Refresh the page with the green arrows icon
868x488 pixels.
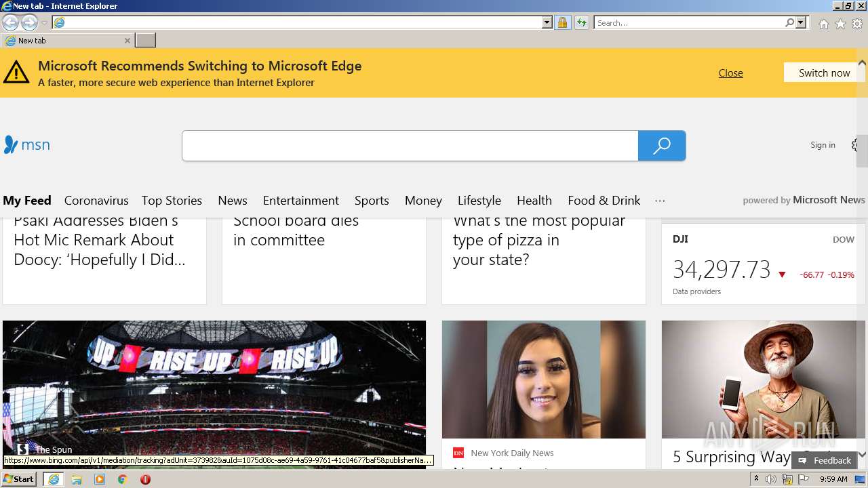point(582,23)
